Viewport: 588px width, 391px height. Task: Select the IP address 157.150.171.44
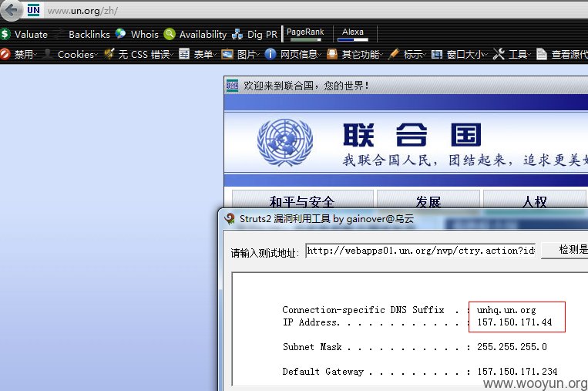click(x=515, y=322)
